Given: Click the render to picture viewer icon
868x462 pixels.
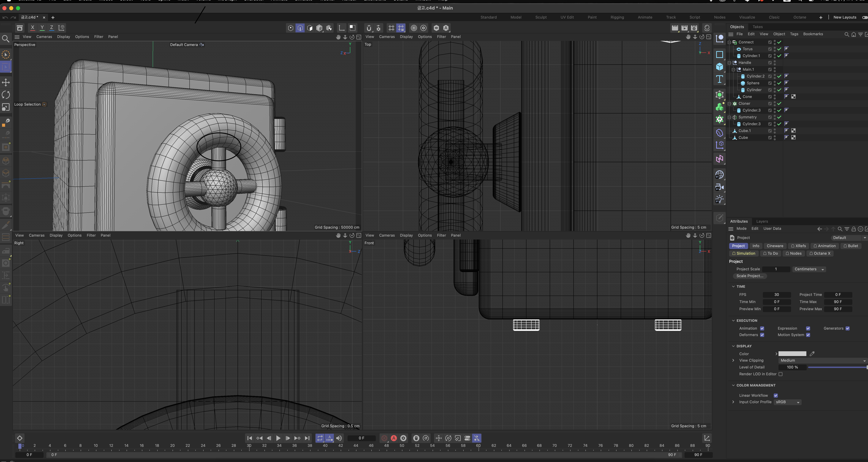Looking at the screenshot, I should pos(684,28).
